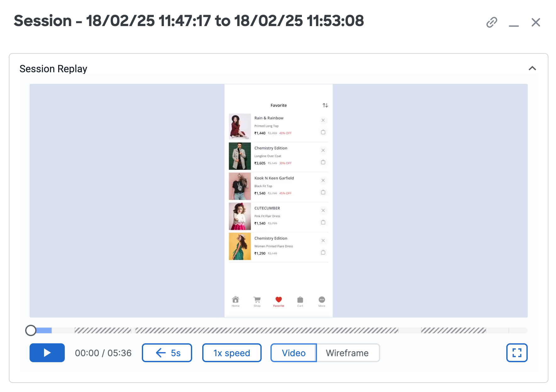Click the replay timeline scrubber handle
The height and width of the screenshot is (392, 556).
coord(31,330)
